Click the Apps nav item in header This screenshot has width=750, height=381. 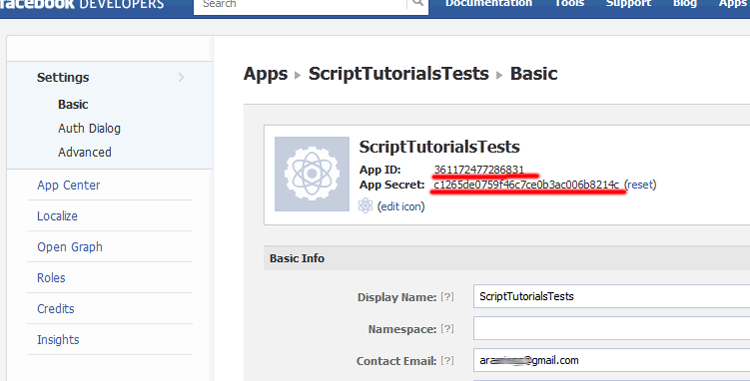coord(734,3)
